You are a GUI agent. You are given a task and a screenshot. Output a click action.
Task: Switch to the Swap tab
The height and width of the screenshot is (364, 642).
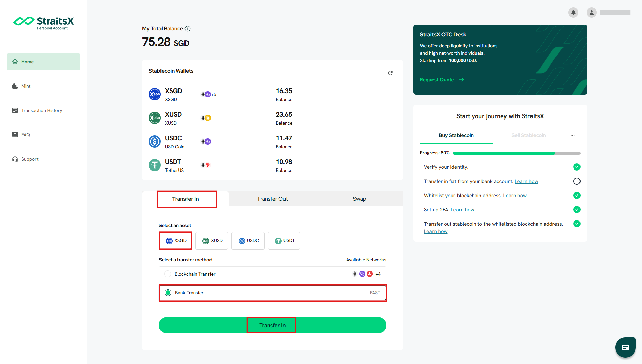(x=360, y=199)
